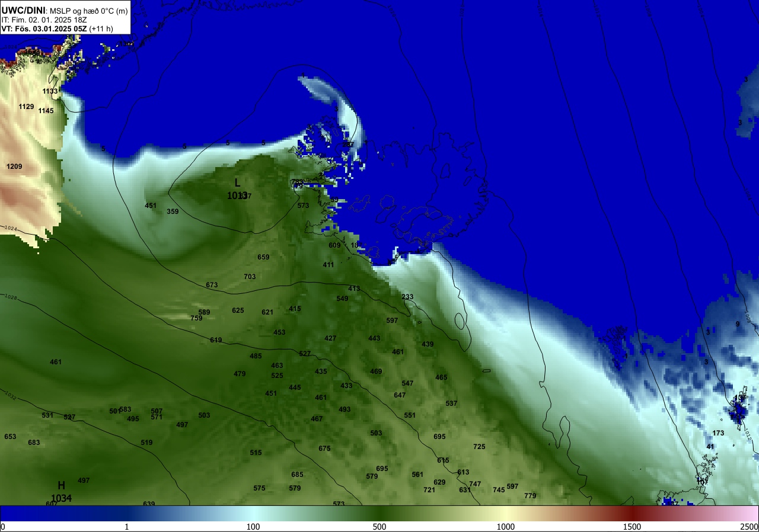This screenshot has width=759, height=532.
Task: Click the 485 map value
Action: pyautogui.click(x=256, y=356)
